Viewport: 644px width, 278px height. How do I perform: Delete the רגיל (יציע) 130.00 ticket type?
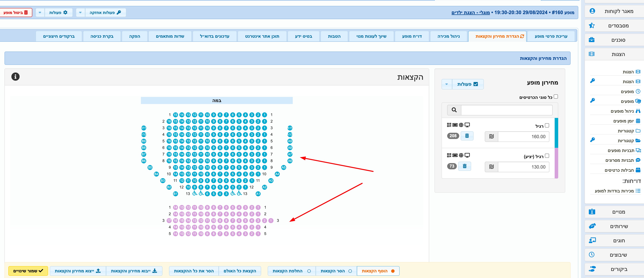click(465, 166)
